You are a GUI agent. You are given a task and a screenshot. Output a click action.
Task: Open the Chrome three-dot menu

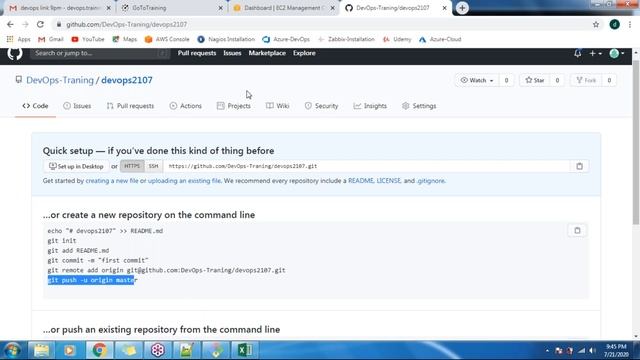click(x=630, y=24)
